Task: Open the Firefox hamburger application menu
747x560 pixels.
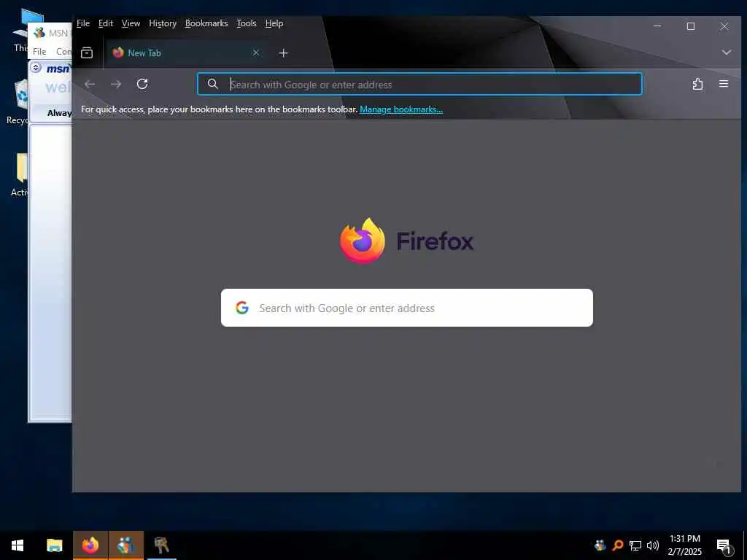Action: pyautogui.click(x=724, y=84)
